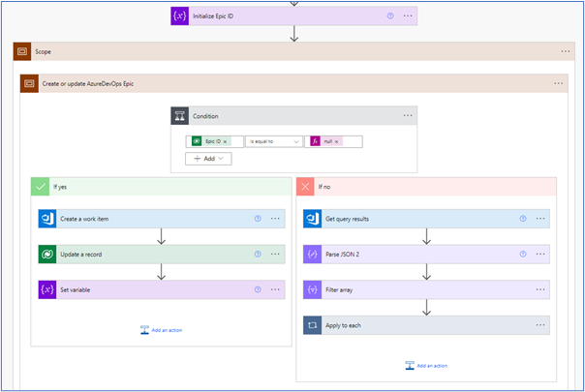Open Apply to each more options

(540, 325)
